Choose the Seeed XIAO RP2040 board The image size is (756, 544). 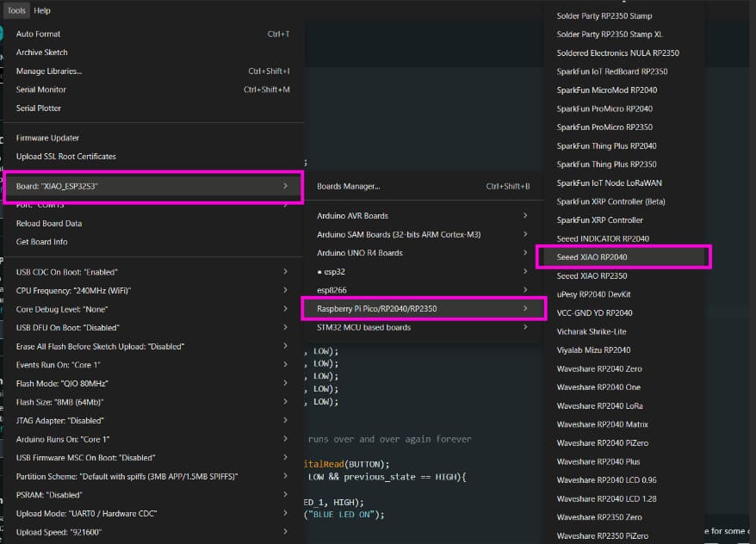click(592, 257)
